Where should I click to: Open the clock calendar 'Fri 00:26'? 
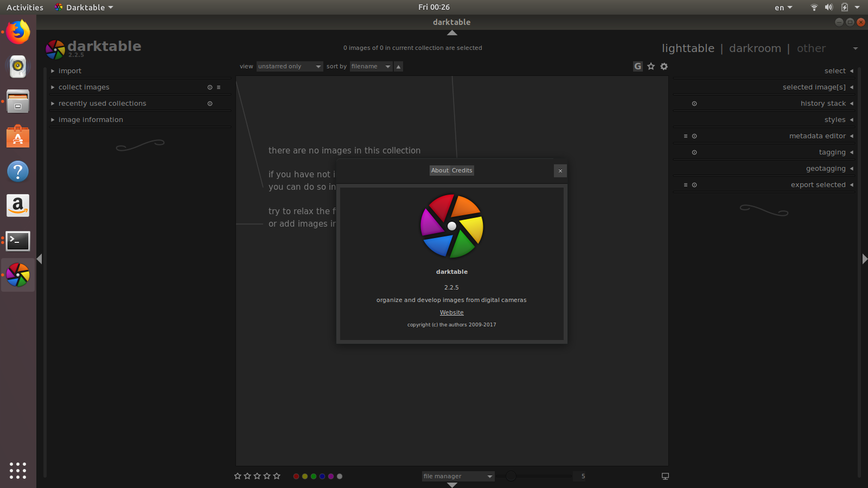coord(434,7)
